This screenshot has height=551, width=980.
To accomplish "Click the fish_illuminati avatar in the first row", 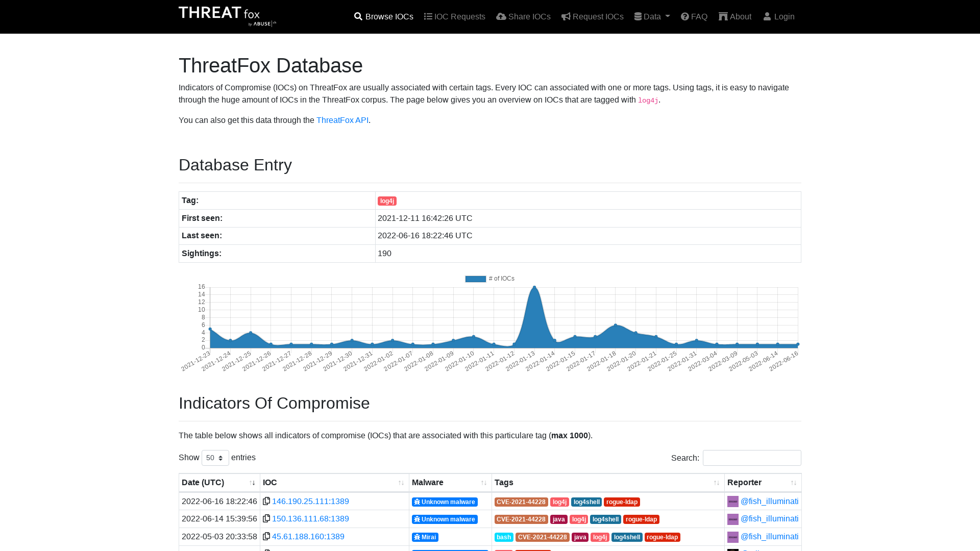I will tap(733, 502).
